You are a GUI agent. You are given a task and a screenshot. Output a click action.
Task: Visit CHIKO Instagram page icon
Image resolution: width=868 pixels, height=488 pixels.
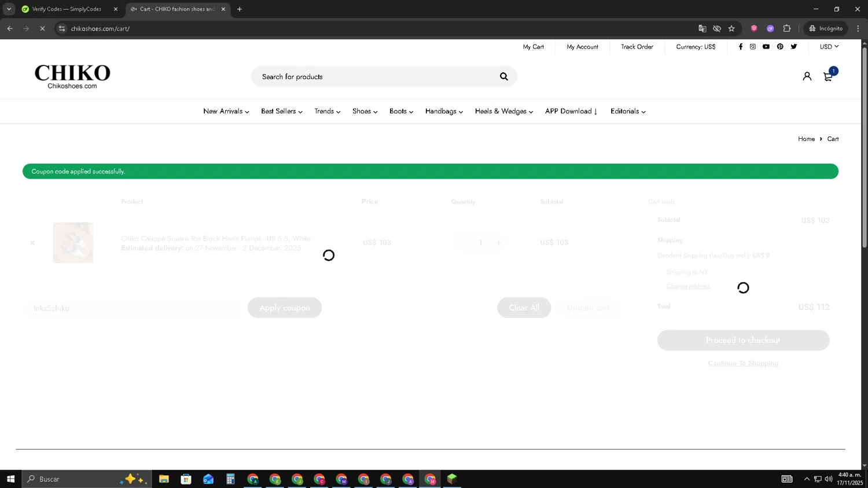(753, 47)
